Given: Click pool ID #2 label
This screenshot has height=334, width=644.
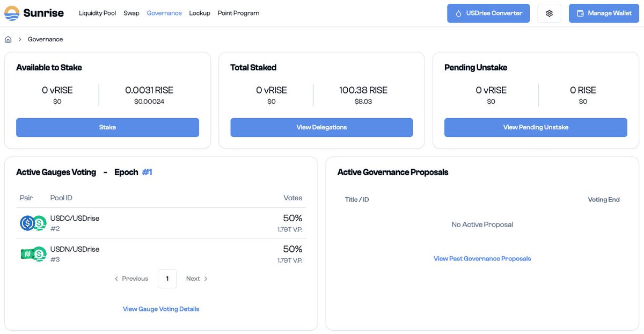Looking at the screenshot, I should click(55, 229).
